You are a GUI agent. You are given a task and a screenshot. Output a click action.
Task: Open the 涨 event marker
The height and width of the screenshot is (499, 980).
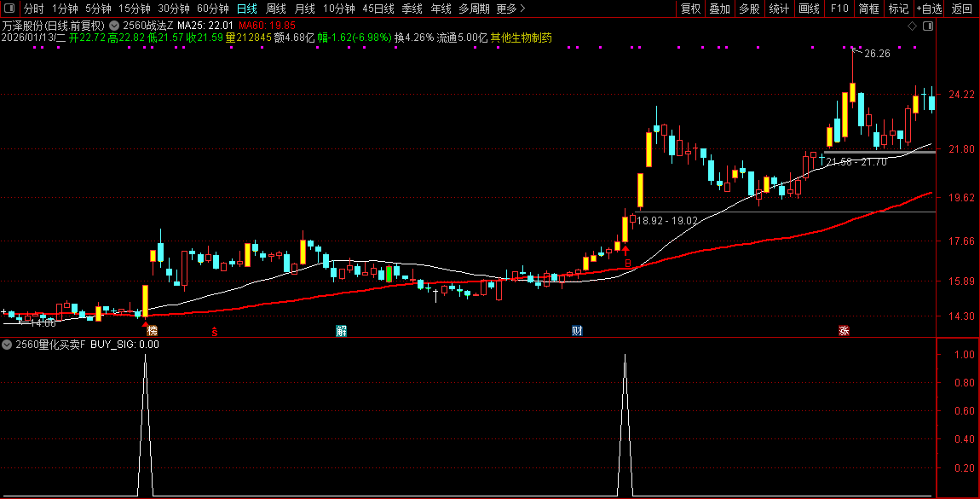click(x=844, y=331)
